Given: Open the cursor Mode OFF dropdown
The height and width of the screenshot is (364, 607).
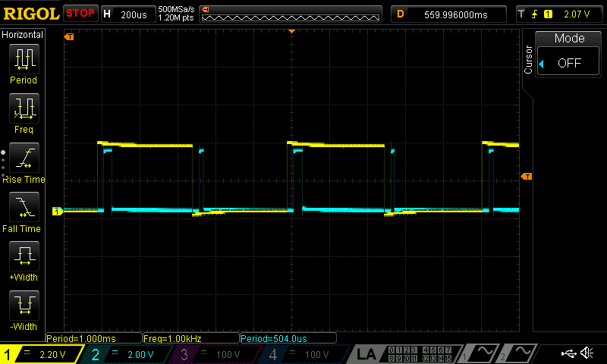Looking at the screenshot, I should coord(569,63).
